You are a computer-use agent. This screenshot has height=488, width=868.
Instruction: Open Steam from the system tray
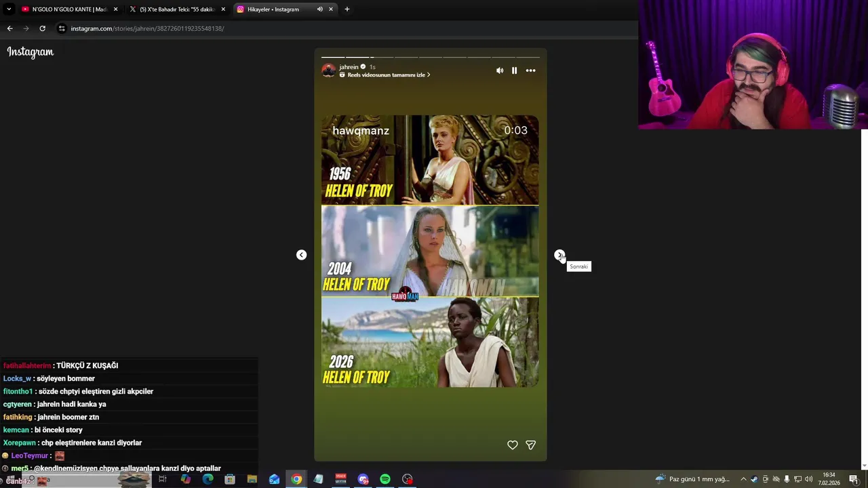[x=754, y=479]
